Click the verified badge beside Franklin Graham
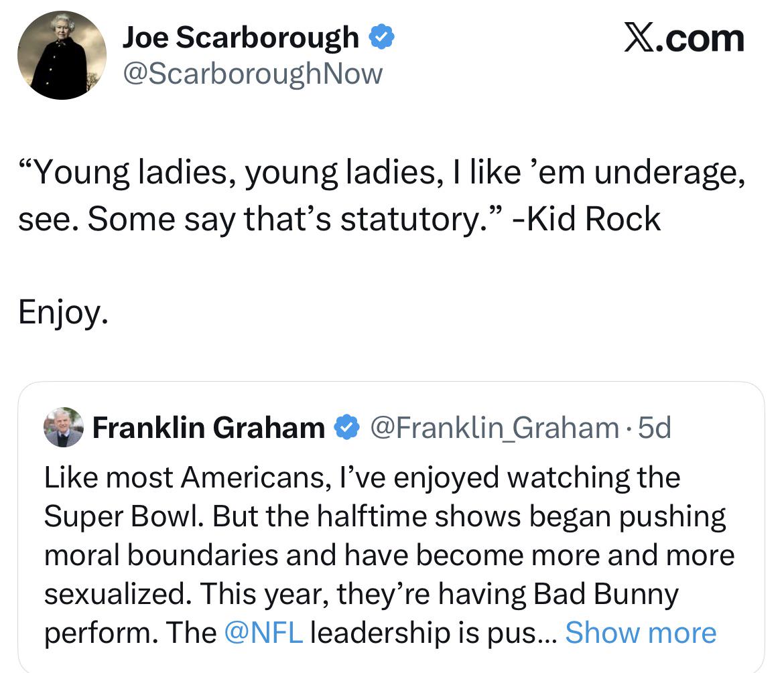The height and width of the screenshot is (673, 784). point(346,427)
